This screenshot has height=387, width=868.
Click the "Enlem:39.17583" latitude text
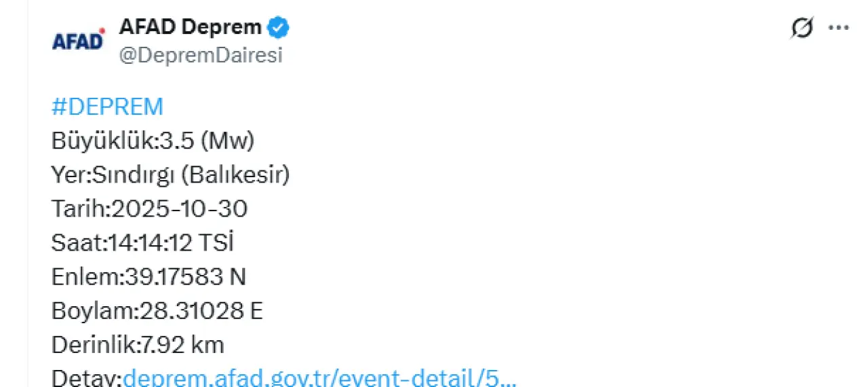click(137, 277)
